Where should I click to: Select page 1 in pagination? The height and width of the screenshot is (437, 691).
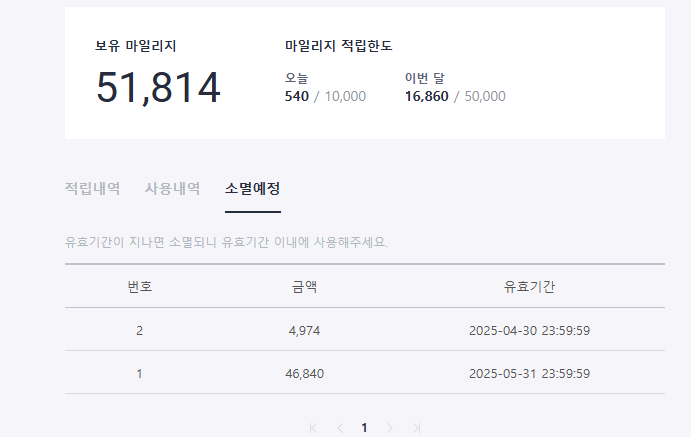pyautogui.click(x=364, y=428)
